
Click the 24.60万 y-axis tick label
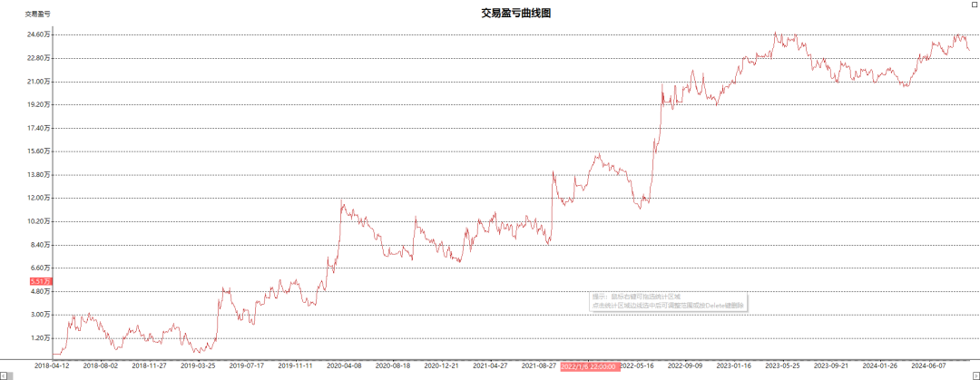[39, 34]
